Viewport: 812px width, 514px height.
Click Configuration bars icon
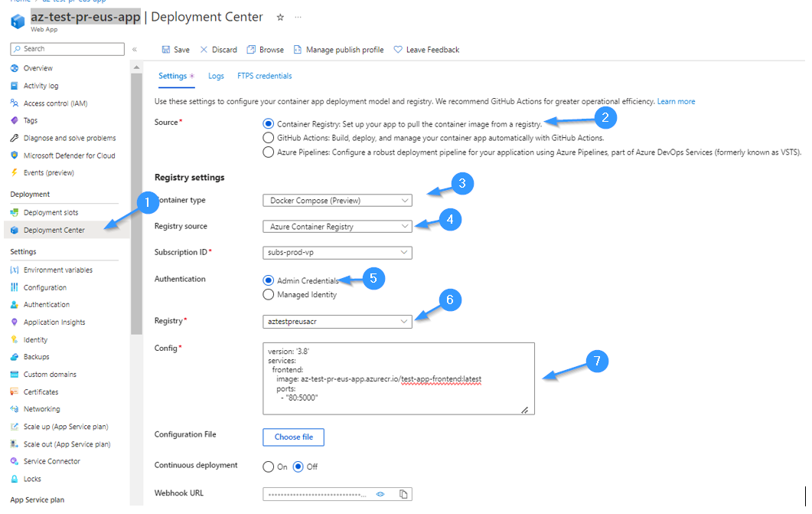point(15,287)
